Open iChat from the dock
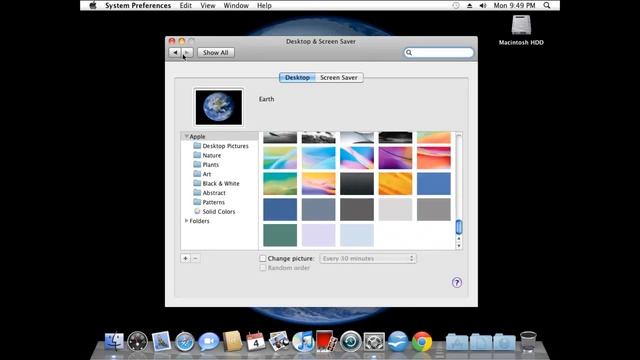 coord(209,342)
